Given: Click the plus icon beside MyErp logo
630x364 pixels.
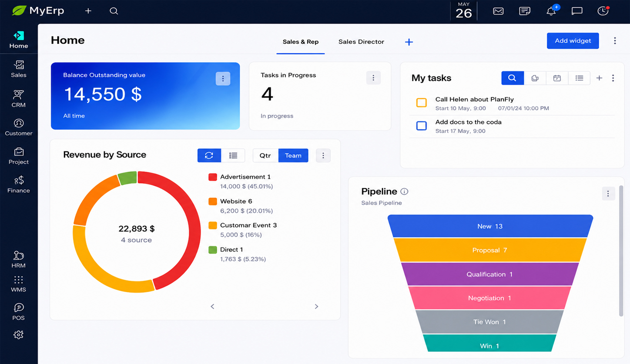Looking at the screenshot, I should pyautogui.click(x=88, y=11).
